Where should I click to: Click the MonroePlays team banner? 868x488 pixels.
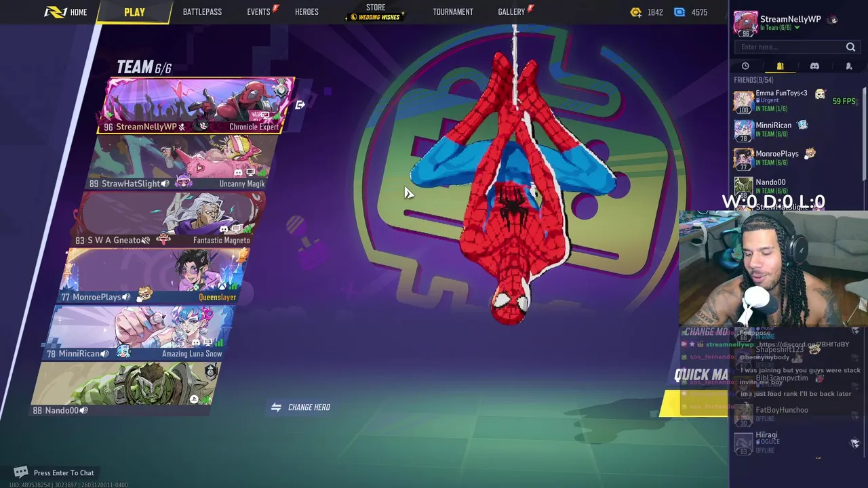click(x=155, y=276)
